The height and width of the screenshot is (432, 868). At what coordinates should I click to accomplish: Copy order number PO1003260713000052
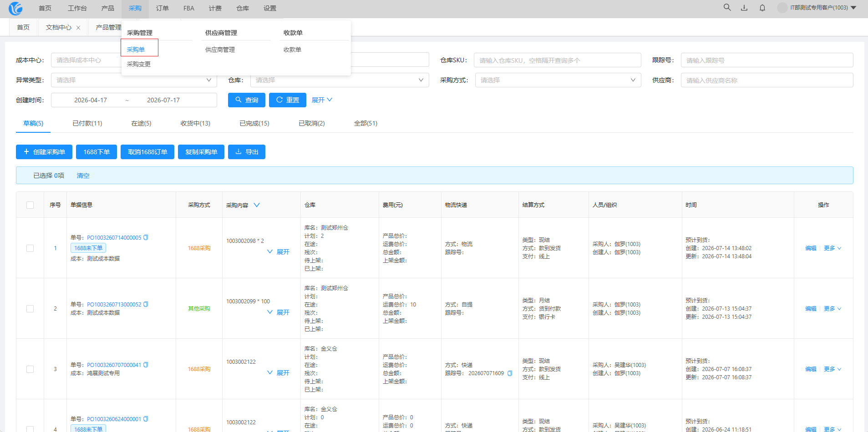[146, 305]
